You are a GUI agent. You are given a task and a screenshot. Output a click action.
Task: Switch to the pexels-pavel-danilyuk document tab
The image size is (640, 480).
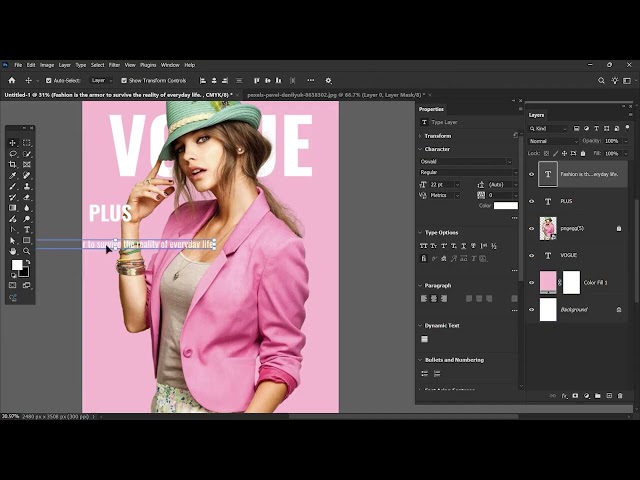[336, 95]
